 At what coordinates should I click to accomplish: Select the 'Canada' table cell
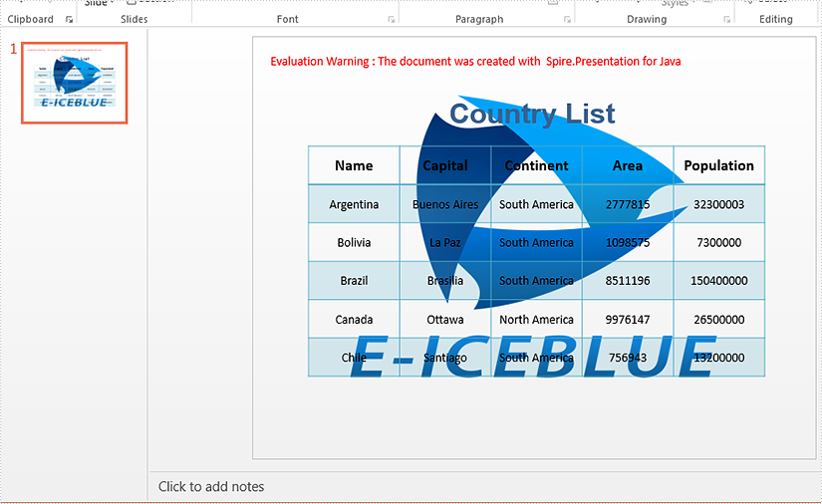coord(354,319)
